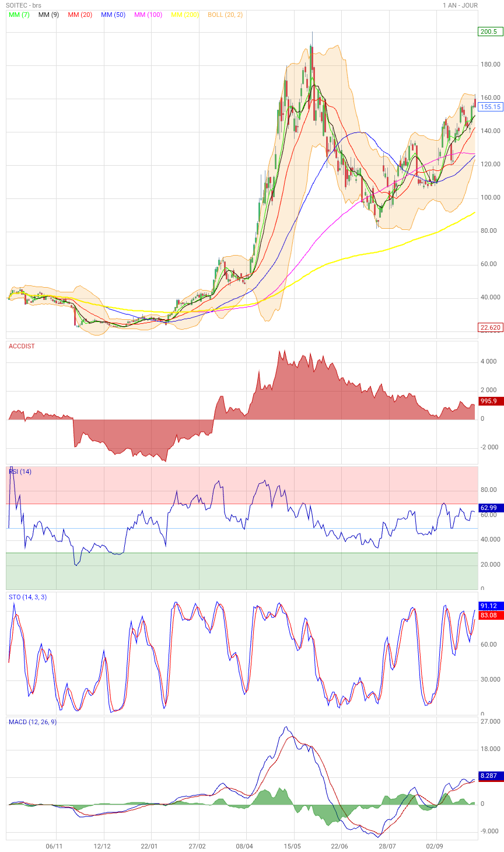The image size is (504, 852).
Task: Click the 180.00 price axis label
Action: click(491, 64)
